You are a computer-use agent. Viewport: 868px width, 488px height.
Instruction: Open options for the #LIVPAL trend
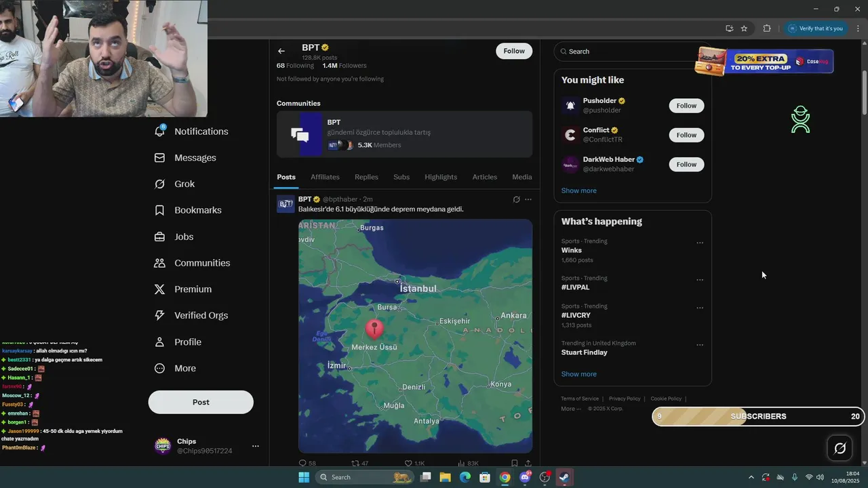click(700, 280)
